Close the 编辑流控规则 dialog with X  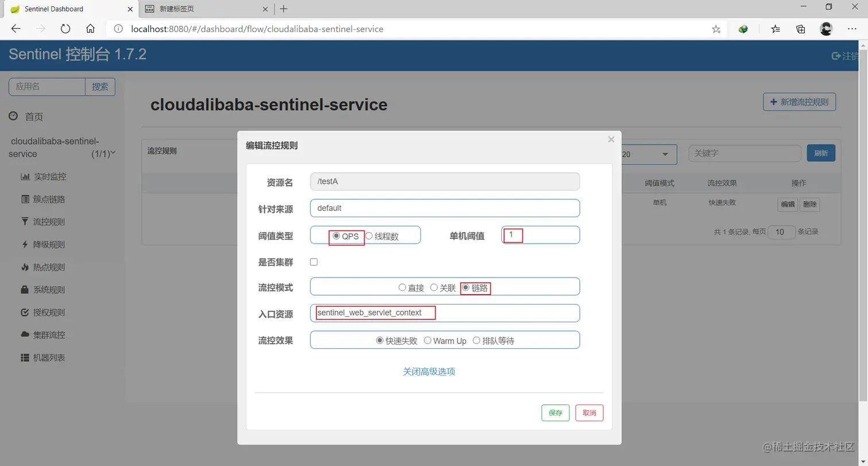(x=611, y=140)
